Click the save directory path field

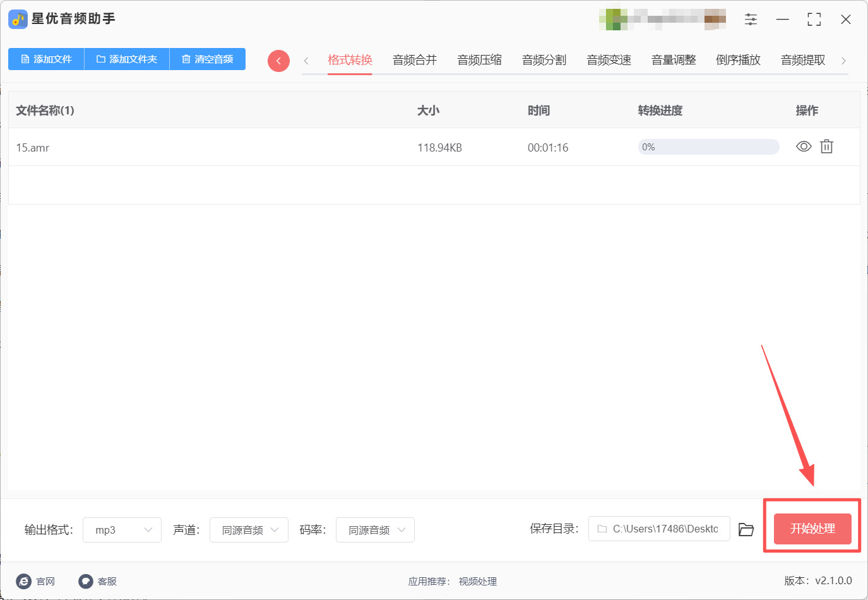(x=659, y=529)
